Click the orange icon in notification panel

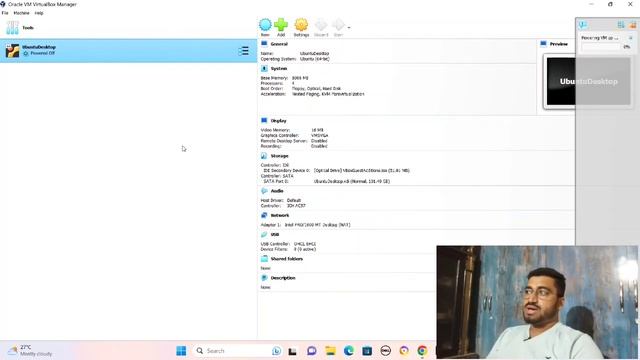[632, 25]
